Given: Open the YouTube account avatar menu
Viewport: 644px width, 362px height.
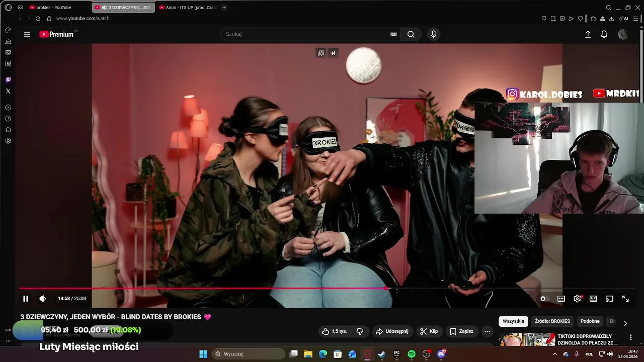Looking at the screenshot, I should tap(623, 34).
